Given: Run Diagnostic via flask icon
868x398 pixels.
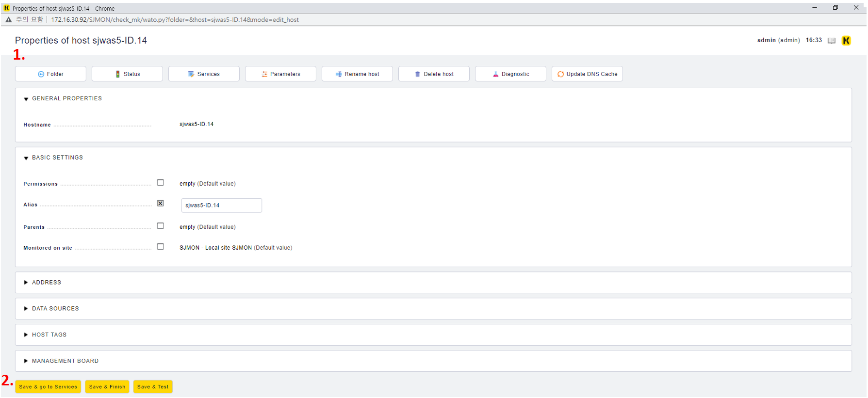Looking at the screenshot, I should (x=495, y=74).
